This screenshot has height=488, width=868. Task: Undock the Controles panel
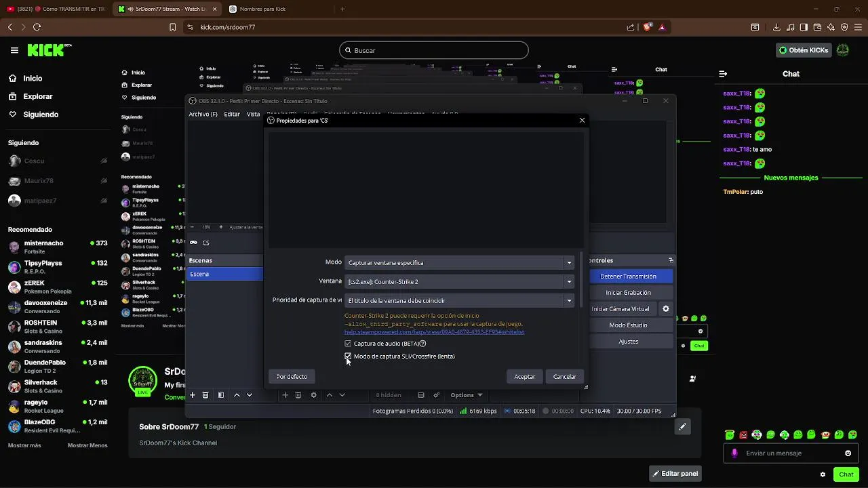point(671,260)
